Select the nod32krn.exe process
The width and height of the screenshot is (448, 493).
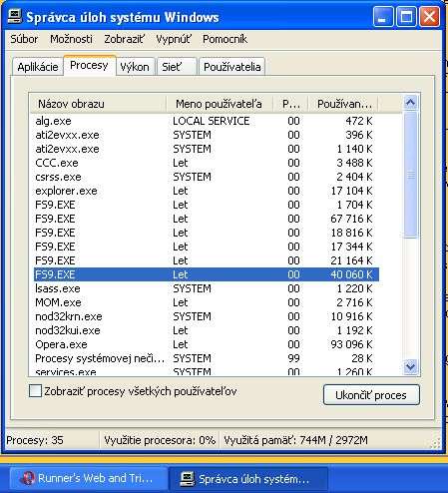207,316
